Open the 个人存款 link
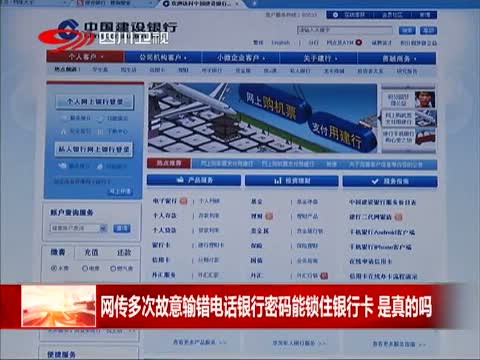 (x=164, y=215)
